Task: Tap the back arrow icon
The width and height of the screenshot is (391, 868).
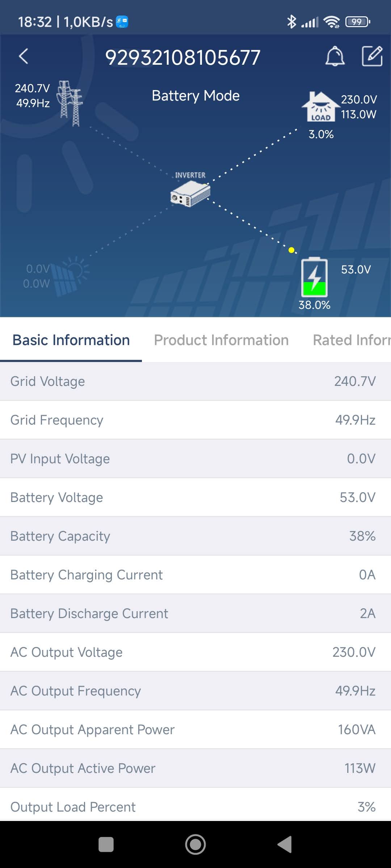Action: pos(24,56)
